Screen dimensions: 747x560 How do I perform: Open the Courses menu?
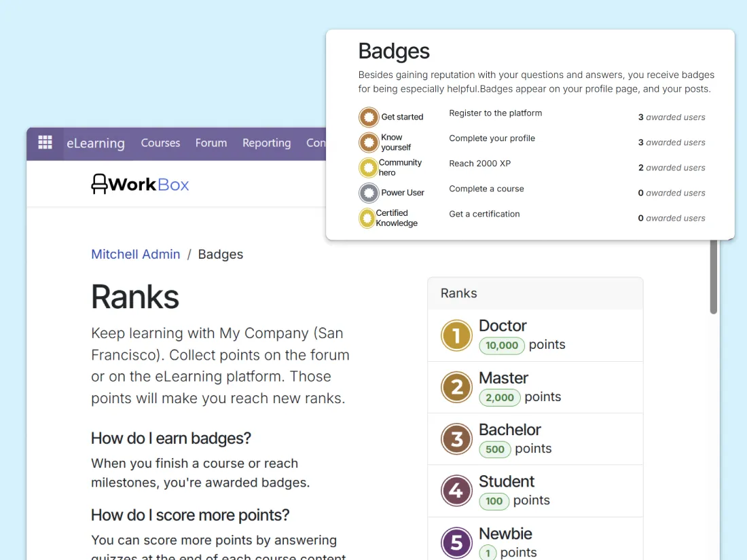[160, 143]
